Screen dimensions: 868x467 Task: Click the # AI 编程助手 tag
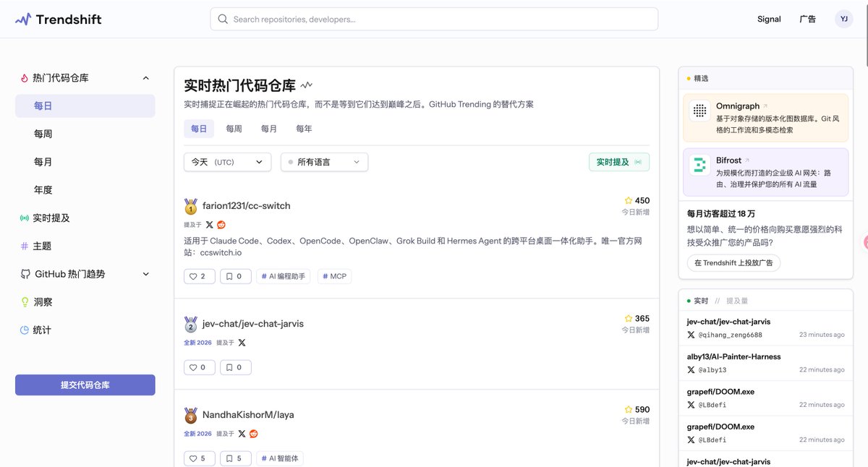coord(283,276)
